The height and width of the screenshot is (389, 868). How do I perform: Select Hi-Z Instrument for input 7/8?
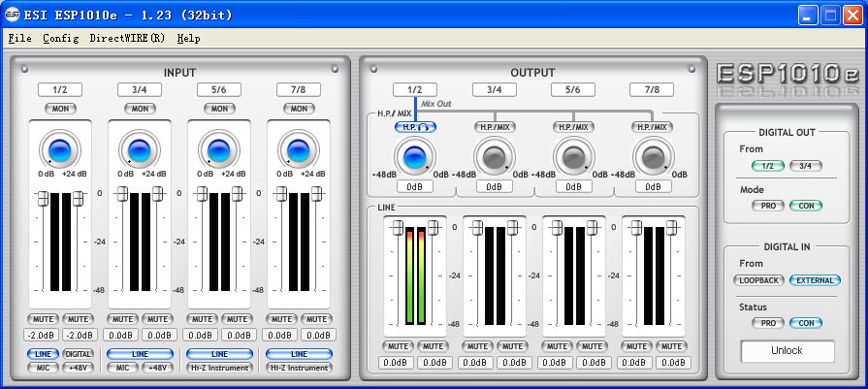click(x=299, y=368)
